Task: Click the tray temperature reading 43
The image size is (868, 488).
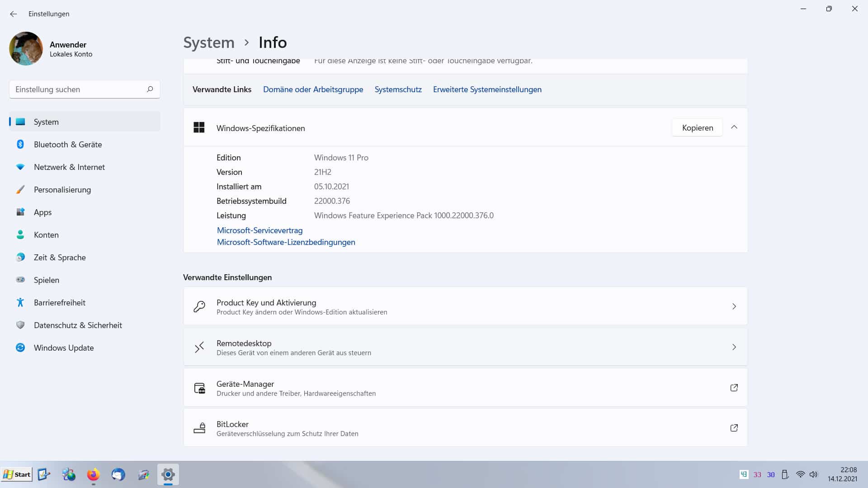Action: pyautogui.click(x=744, y=474)
